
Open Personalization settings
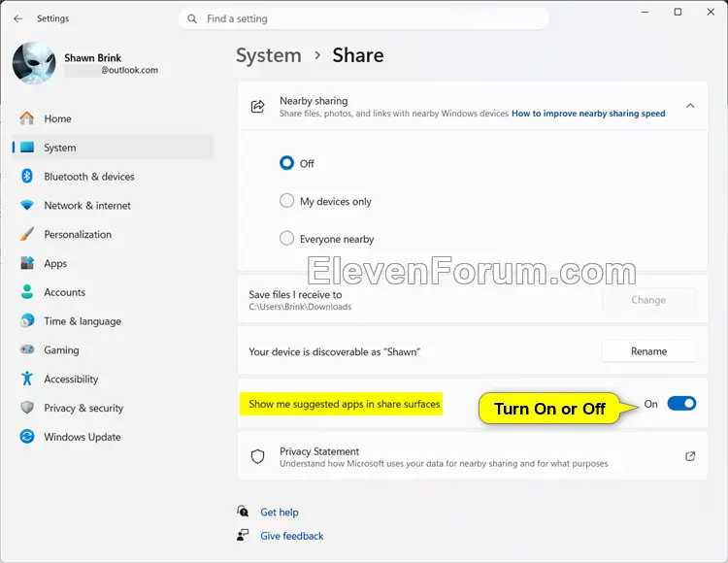pos(113,234)
